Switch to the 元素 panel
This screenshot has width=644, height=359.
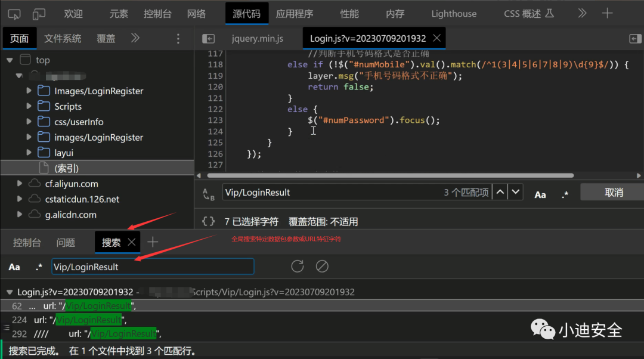(x=119, y=14)
